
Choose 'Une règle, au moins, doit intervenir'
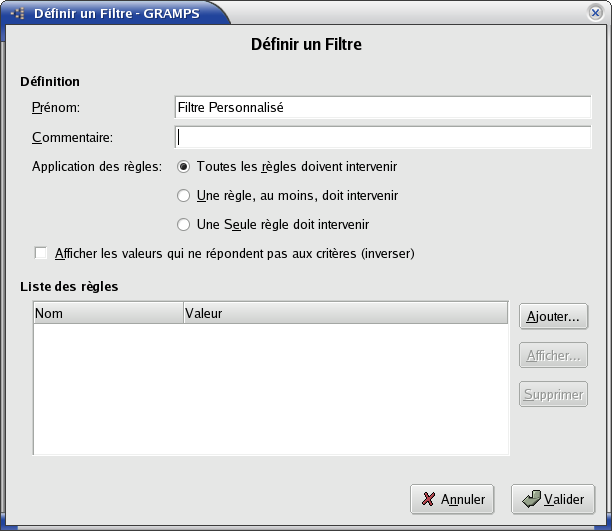(183, 196)
